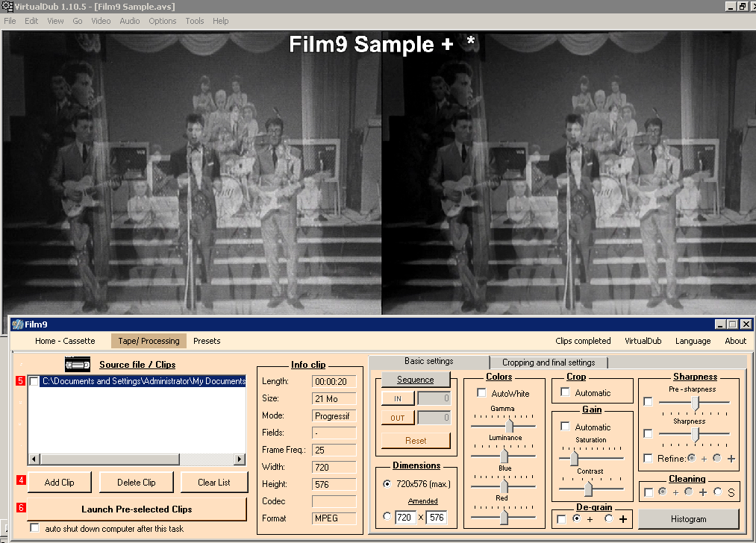This screenshot has width=756, height=543.
Task: Open the Presets menu in Film9
Action: [207, 341]
